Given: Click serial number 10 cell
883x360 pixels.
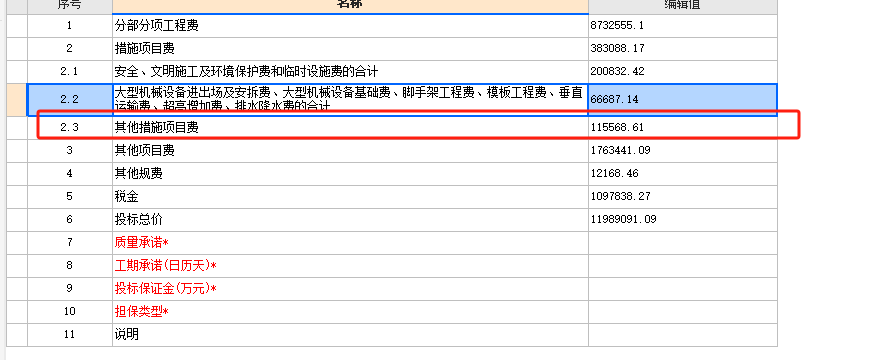Looking at the screenshot, I should pyautogui.click(x=70, y=312).
